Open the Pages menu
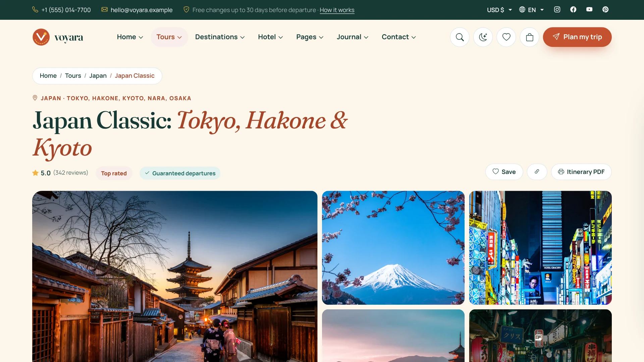The image size is (644, 362). tap(310, 37)
